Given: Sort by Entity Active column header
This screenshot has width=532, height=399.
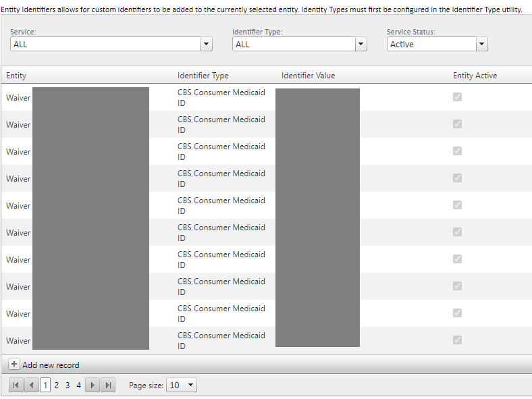Looking at the screenshot, I should [475, 76].
